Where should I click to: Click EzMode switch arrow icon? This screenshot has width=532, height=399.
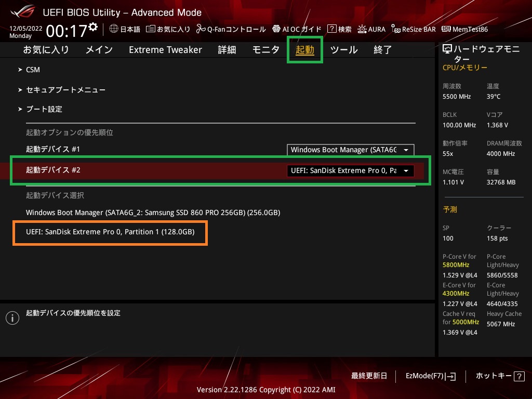point(451,376)
